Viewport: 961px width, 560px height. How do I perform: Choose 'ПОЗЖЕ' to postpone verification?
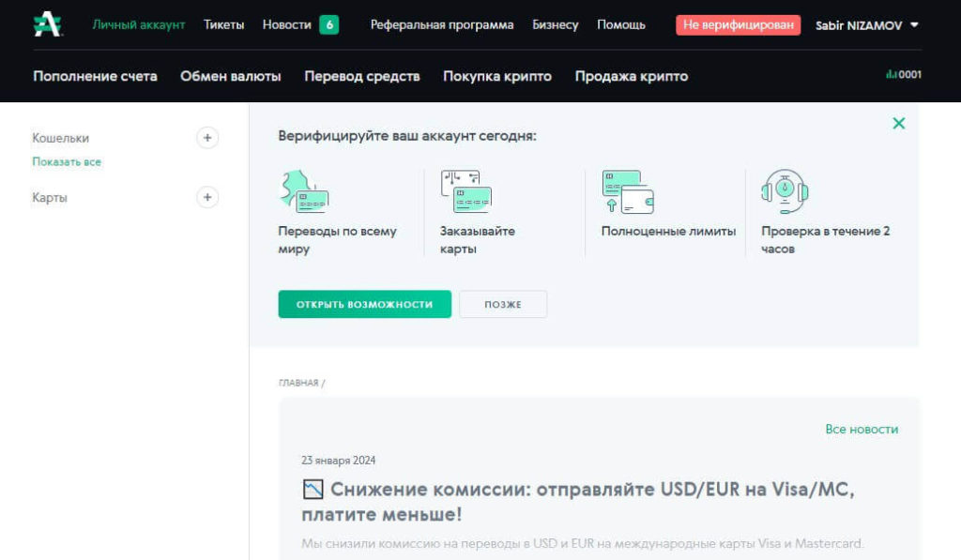pyautogui.click(x=503, y=304)
